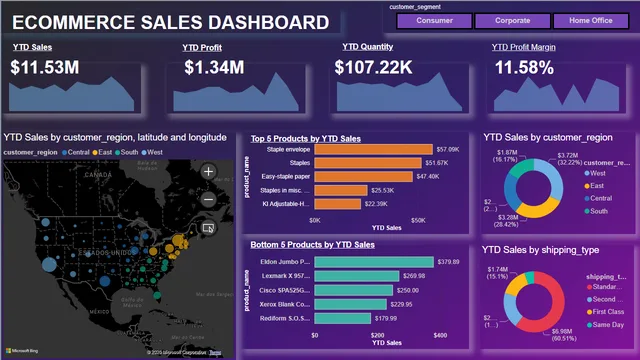Click the Staples in misc. bar
This screenshot has width=640, height=360.
coord(341,190)
